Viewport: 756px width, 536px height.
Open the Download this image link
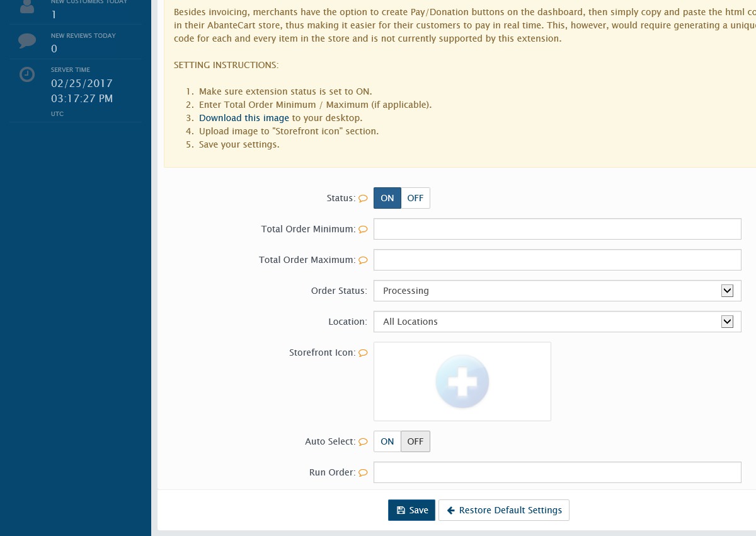[x=244, y=118]
